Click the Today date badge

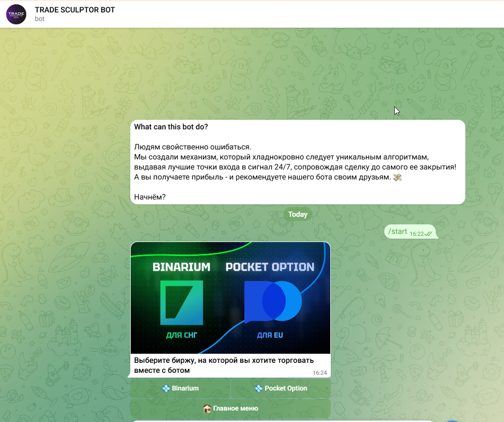coord(298,214)
